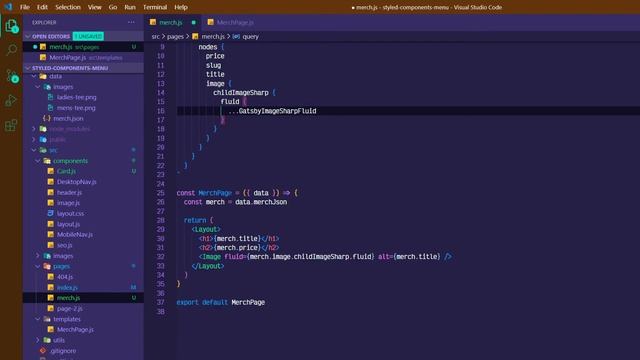Viewport: 640px width, 360px height.
Task: Open MobileNav.js file
Action: tap(75, 234)
